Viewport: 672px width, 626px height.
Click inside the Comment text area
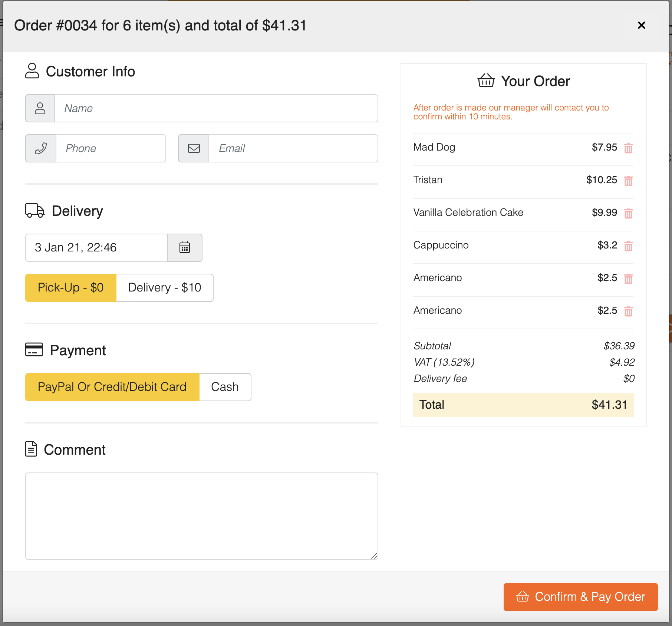201,516
